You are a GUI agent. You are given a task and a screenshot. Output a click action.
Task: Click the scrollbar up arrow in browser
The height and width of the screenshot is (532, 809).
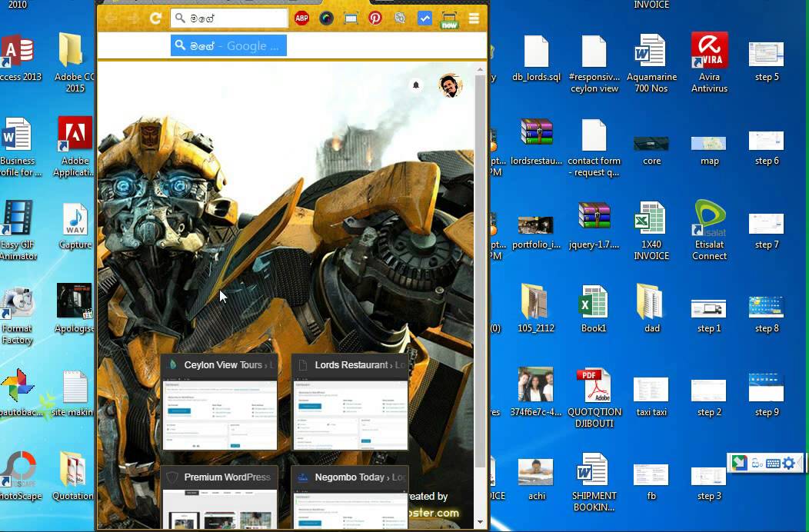point(481,69)
